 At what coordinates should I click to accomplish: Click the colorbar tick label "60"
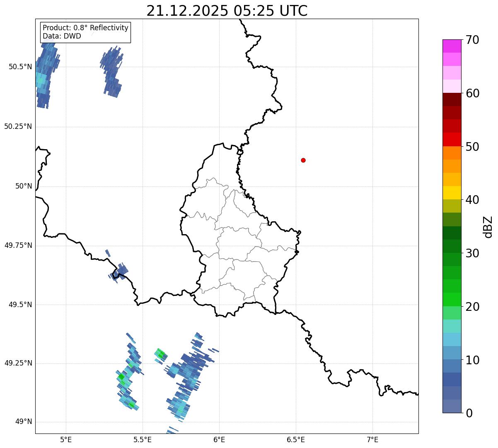pos(472,93)
